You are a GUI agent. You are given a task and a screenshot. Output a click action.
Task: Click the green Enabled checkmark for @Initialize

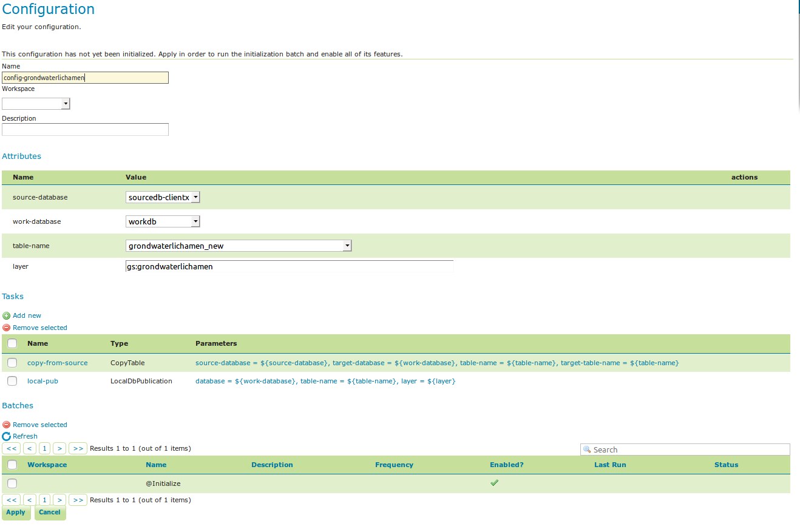click(494, 483)
